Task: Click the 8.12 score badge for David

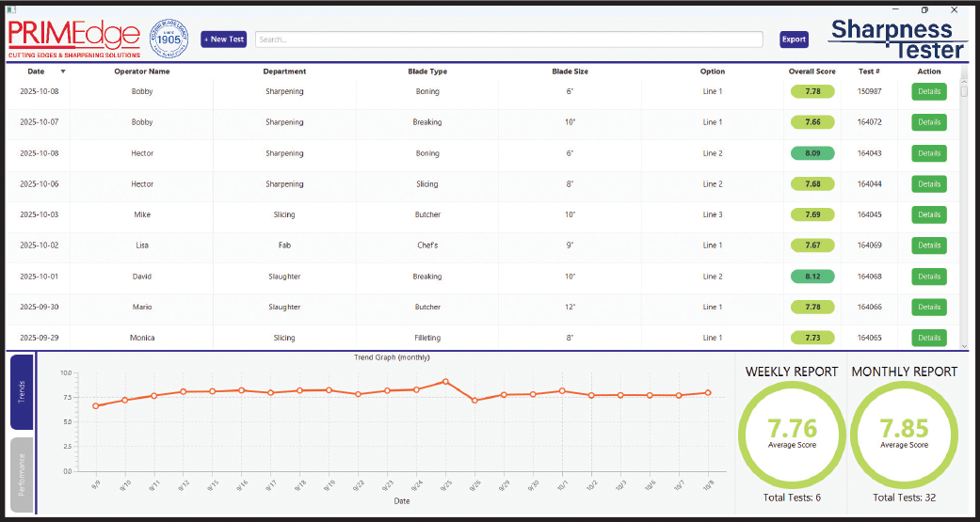Action: [812, 277]
